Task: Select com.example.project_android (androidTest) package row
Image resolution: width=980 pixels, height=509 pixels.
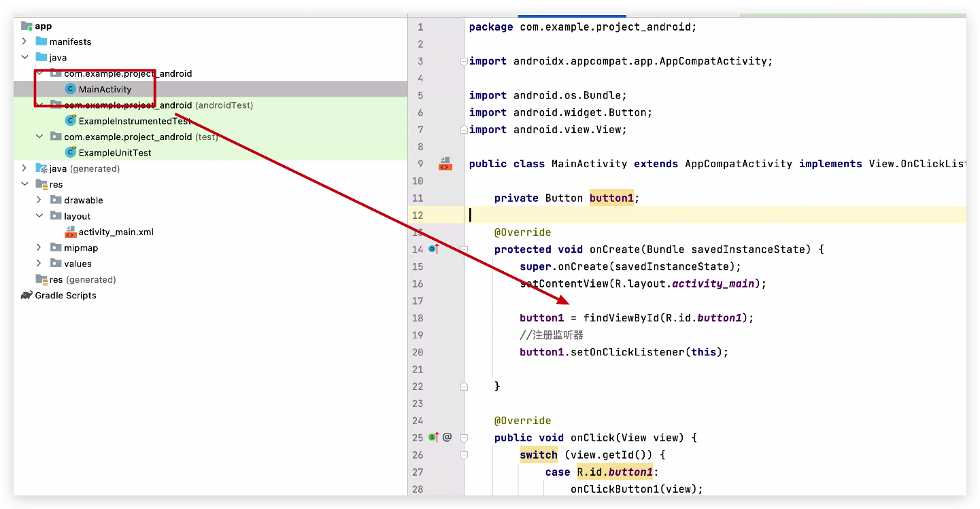Action: coord(211,105)
